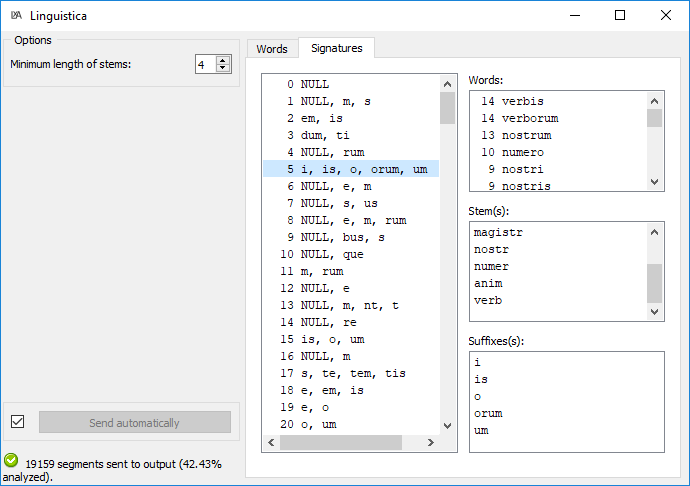
Task: Select signature 15 'is, o, um'
Action: [351, 339]
